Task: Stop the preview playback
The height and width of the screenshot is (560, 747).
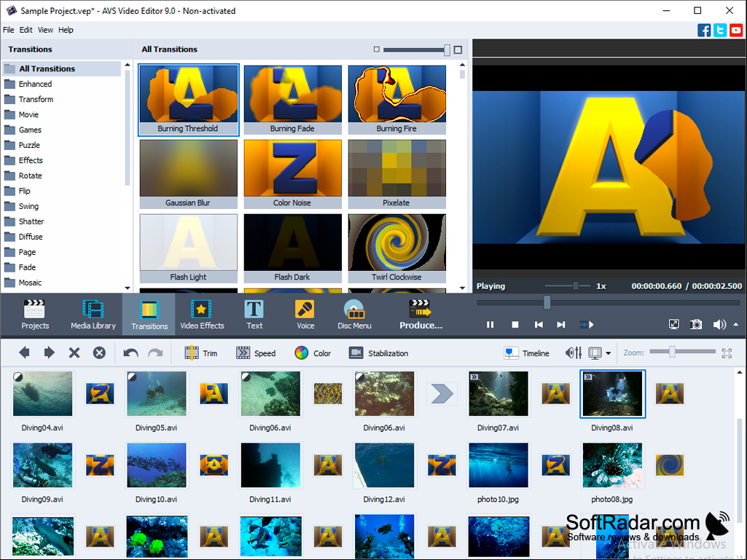Action: tap(515, 325)
